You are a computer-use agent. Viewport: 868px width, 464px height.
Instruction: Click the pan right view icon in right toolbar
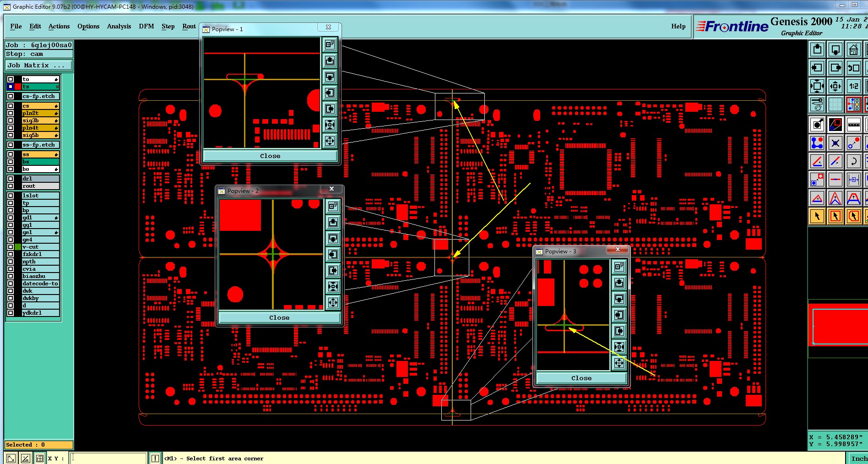835,68
